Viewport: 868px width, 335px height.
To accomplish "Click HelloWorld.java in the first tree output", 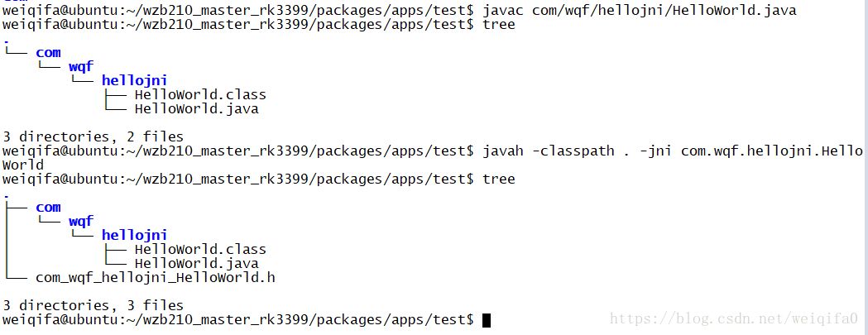I will coord(196,108).
